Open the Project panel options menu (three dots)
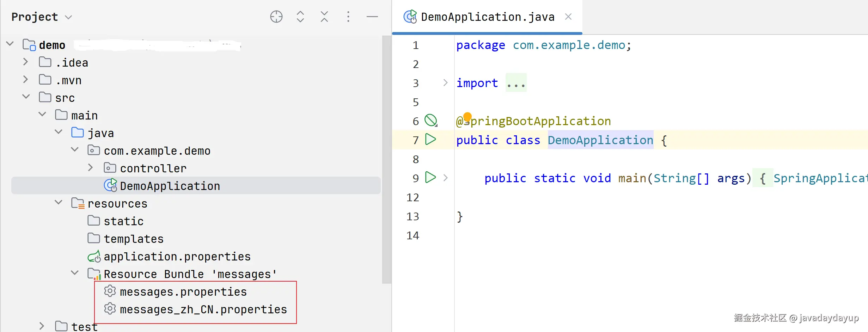The image size is (868, 332). (348, 17)
